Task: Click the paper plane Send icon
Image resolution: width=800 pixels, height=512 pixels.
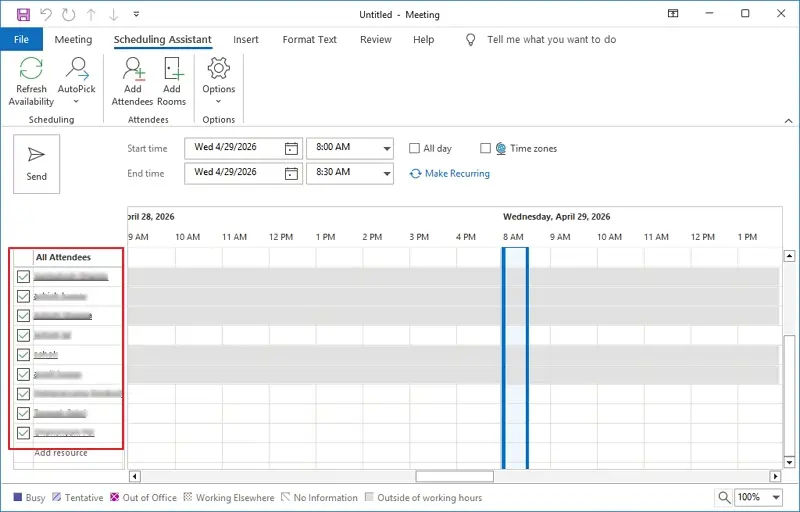Action: (36, 155)
